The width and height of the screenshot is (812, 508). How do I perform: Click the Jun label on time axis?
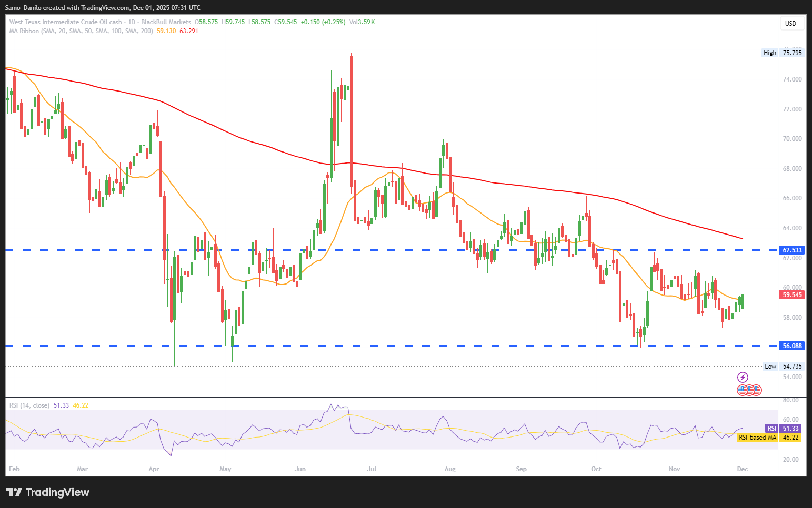(x=300, y=469)
